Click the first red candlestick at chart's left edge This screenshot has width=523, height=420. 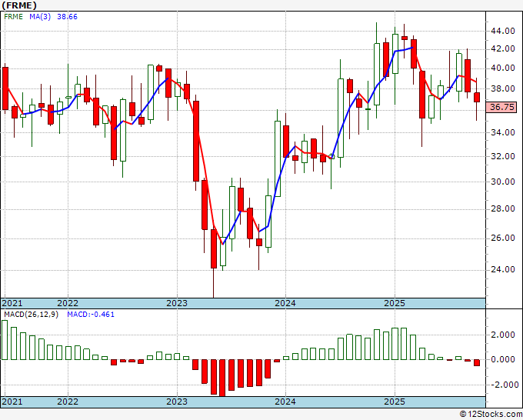tap(5, 88)
